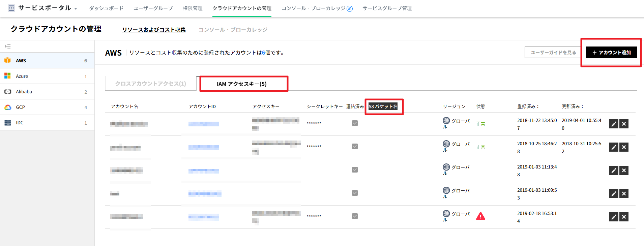Click the red warning triangle status icon

click(480, 216)
